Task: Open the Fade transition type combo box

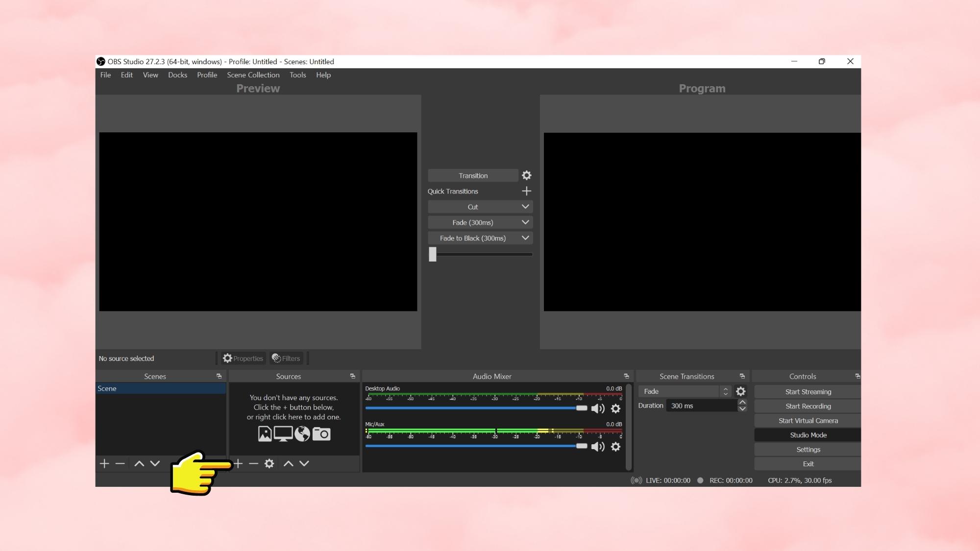Action: (x=684, y=391)
